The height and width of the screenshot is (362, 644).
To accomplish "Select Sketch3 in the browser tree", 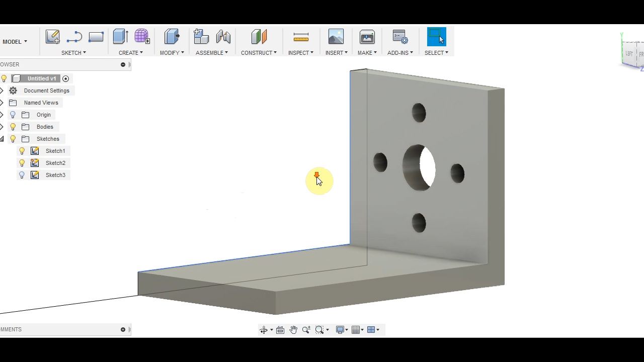I will [55, 175].
